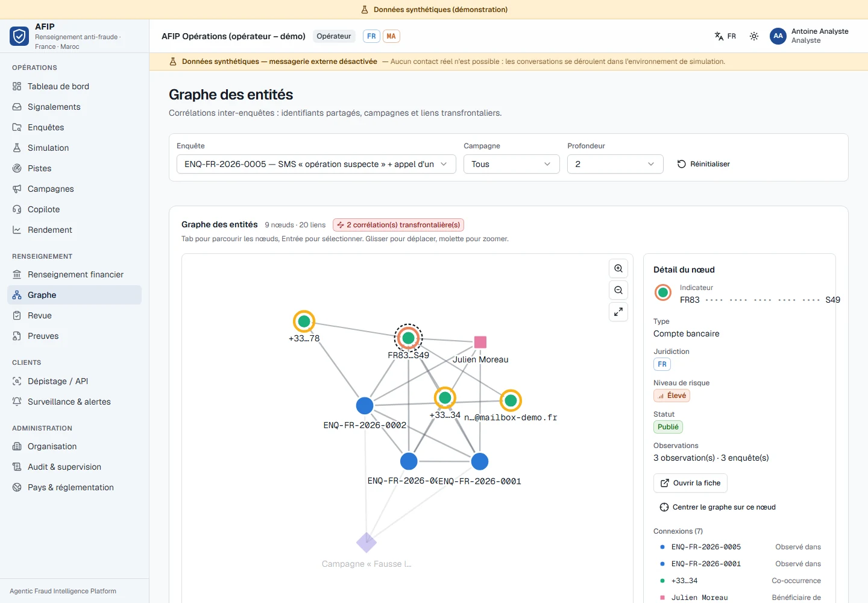Viewport: 868px width, 603px height.
Task: Open Pays & réglementation
Action: [x=75, y=487]
